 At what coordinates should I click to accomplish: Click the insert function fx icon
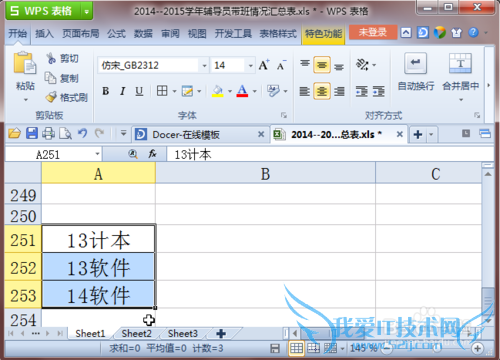[x=152, y=154]
